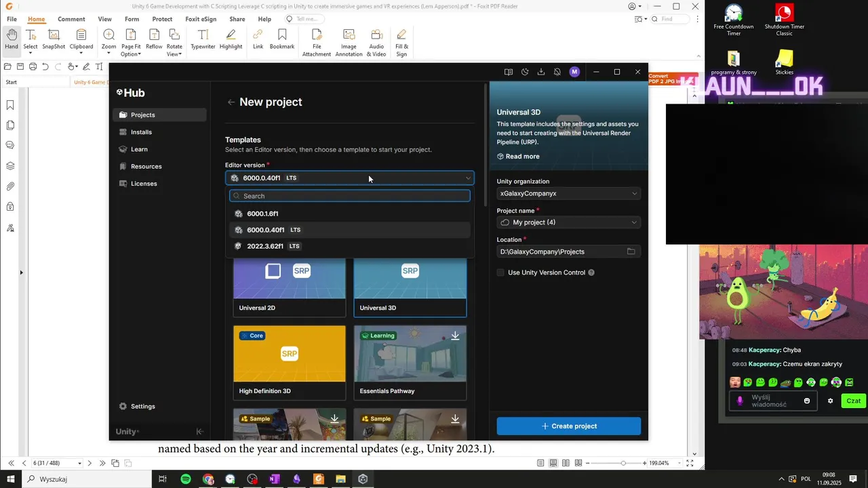The width and height of the screenshot is (868, 488).
Task: Adjust the zoom slider in Foxit status bar
Action: pyautogui.click(x=623, y=463)
